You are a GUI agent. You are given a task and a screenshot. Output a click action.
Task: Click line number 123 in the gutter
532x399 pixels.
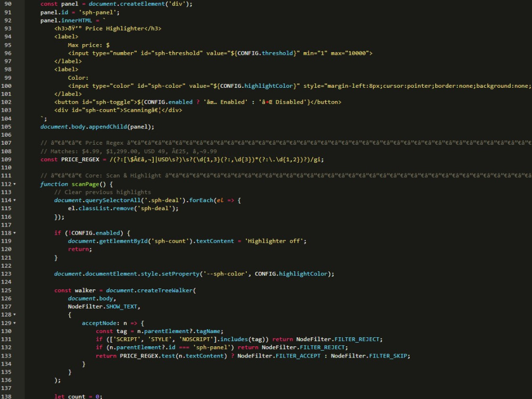coord(6,274)
